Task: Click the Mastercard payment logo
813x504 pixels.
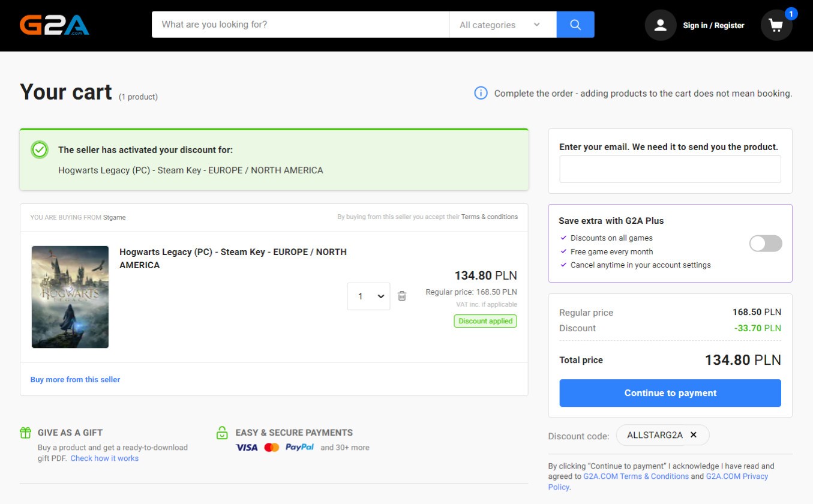Action: (x=272, y=448)
